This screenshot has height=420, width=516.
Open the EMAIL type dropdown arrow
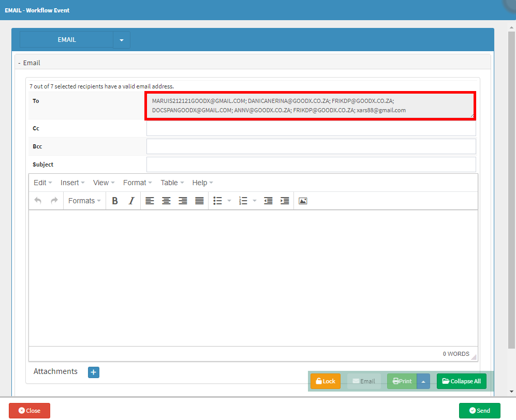point(122,40)
